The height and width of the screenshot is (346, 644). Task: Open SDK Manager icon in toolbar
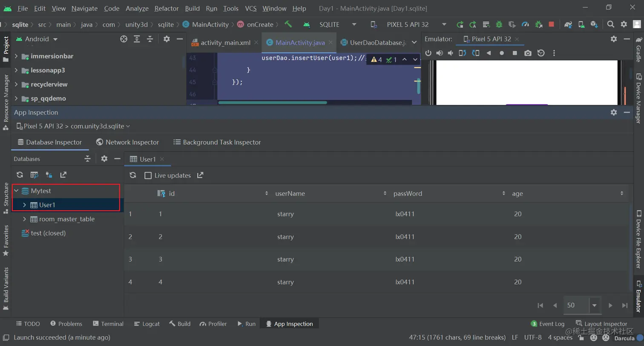(594, 25)
